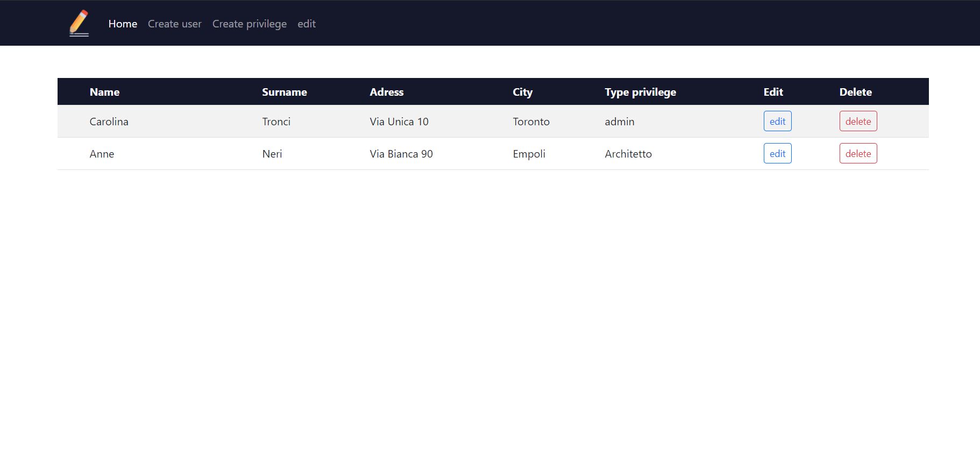The image size is (980, 456).
Task: Select the admin privilege cell
Action: point(620,122)
